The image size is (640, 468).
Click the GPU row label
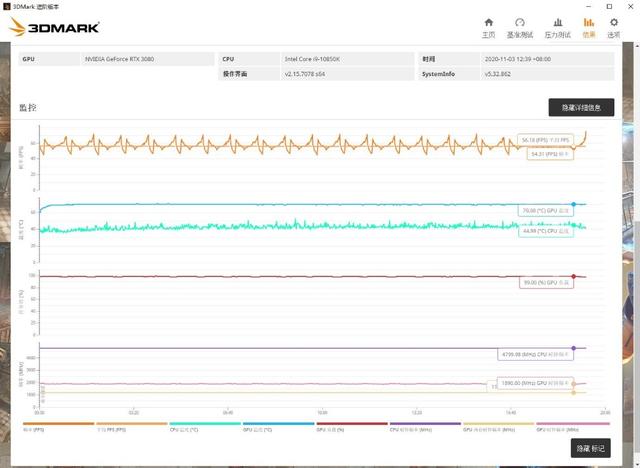29,59
